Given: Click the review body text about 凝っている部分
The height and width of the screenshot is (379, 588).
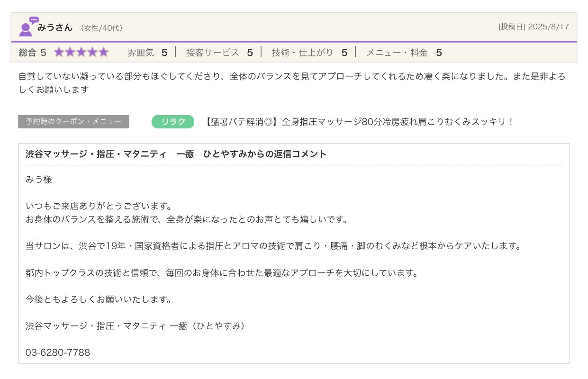Looking at the screenshot, I should click(291, 77).
